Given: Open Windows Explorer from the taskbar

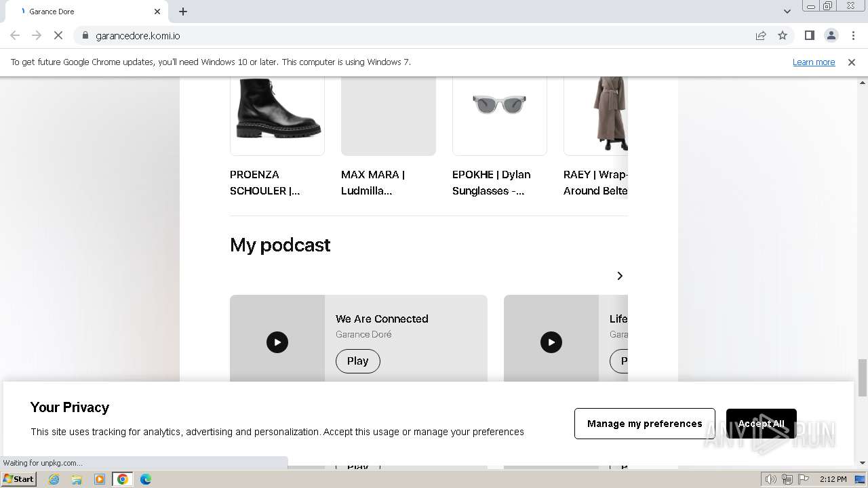Looking at the screenshot, I should (77, 479).
